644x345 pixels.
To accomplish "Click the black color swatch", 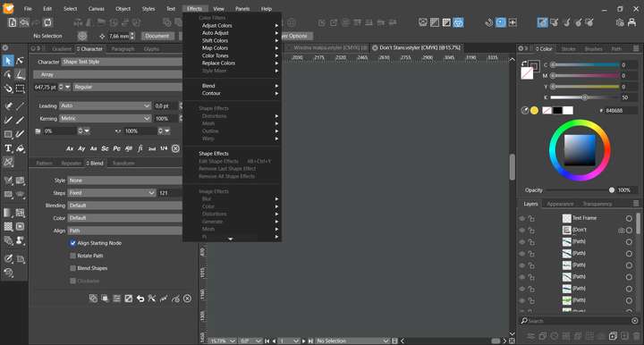I will pyautogui.click(x=557, y=110).
